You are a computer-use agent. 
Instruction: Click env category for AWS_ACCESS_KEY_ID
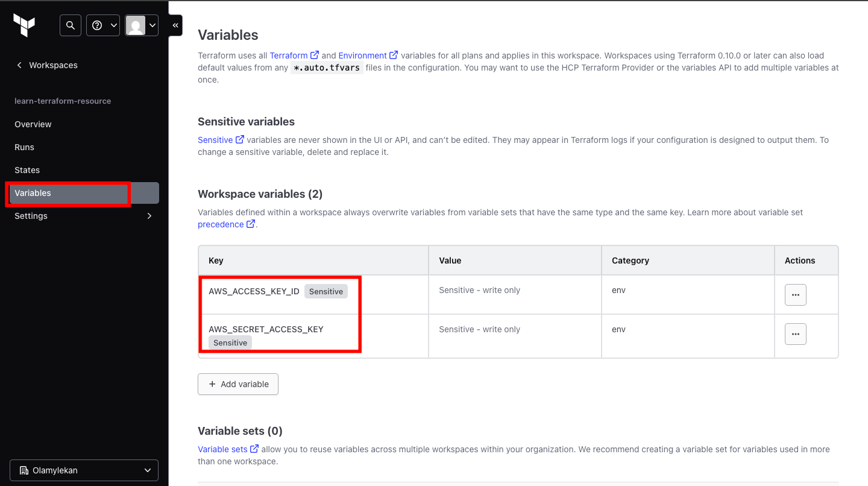tap(618, 290)
